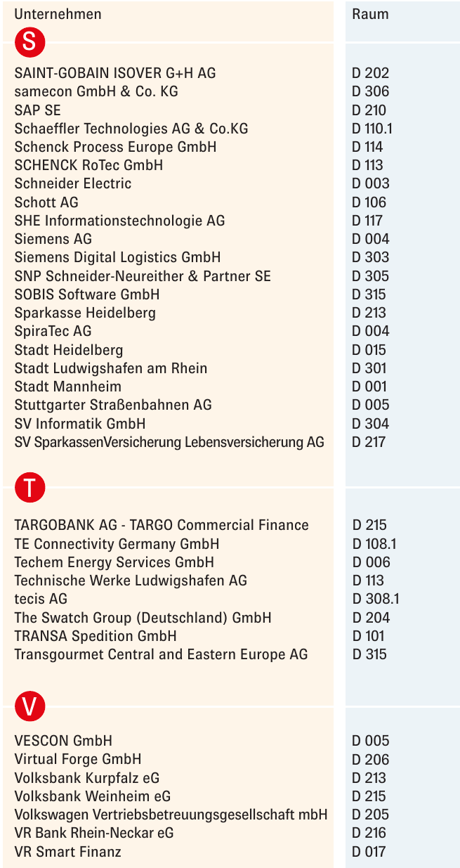Click SV Informatik GmbH

80,423
